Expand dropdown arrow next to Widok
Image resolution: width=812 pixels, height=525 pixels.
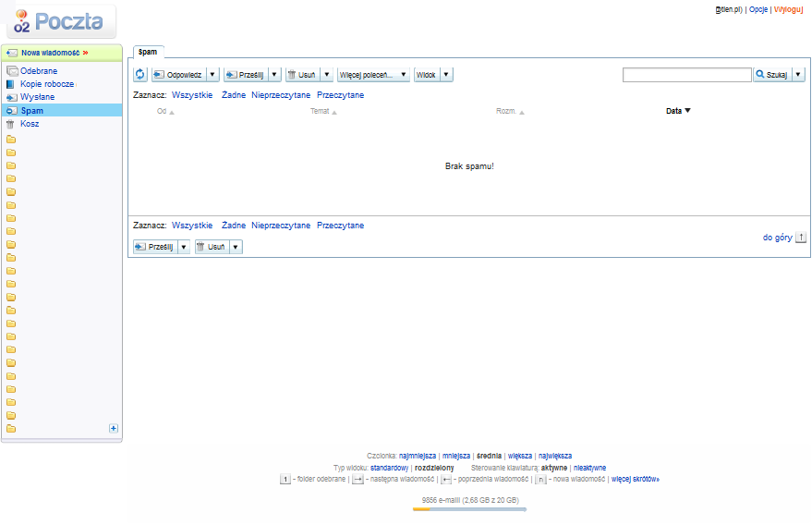pyautogui.click(x=446, y=75)
